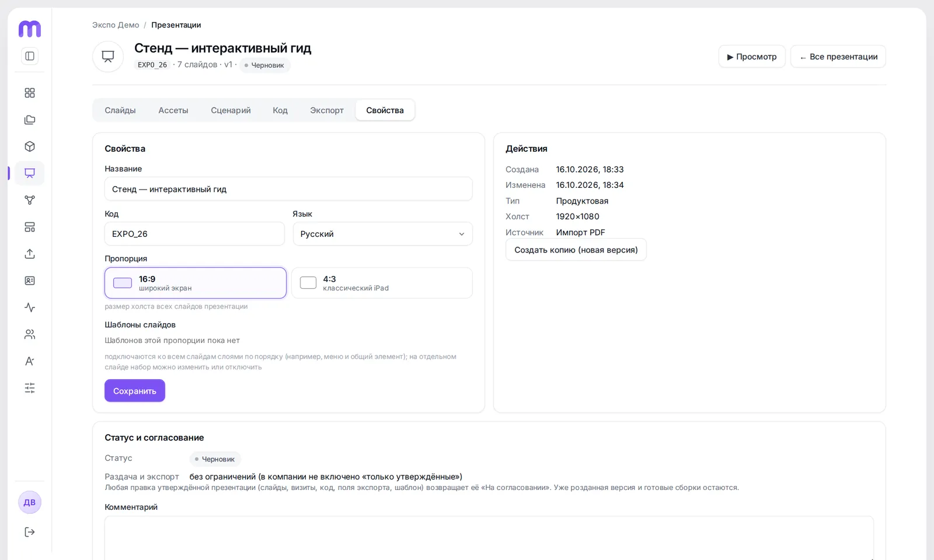Image resolution: width=934 pixels, height=560 pixels.
Task: Toggle the sidebar collapse icon
Action: pos(30,56)
